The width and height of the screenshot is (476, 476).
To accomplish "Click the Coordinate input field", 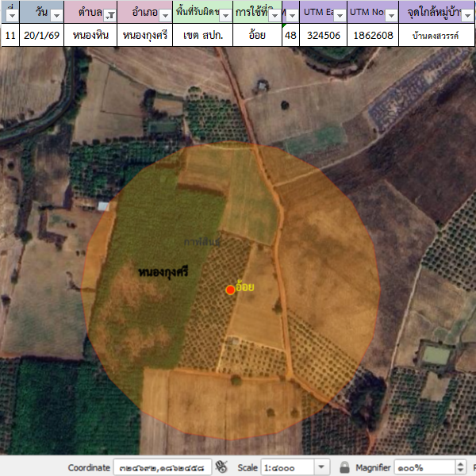I will click(162, 467).
